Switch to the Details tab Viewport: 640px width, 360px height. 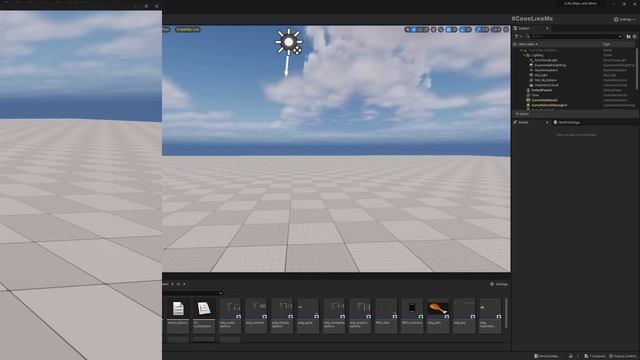point(523,122)
